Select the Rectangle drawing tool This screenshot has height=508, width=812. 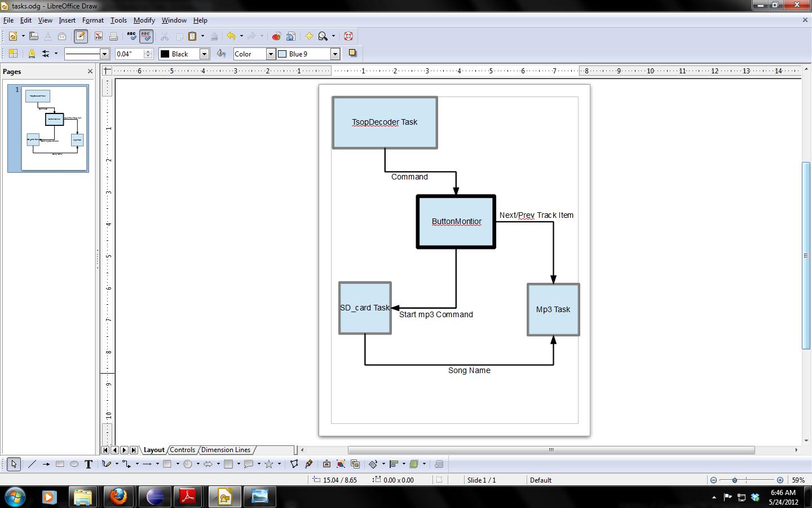[x=60, y=464]
